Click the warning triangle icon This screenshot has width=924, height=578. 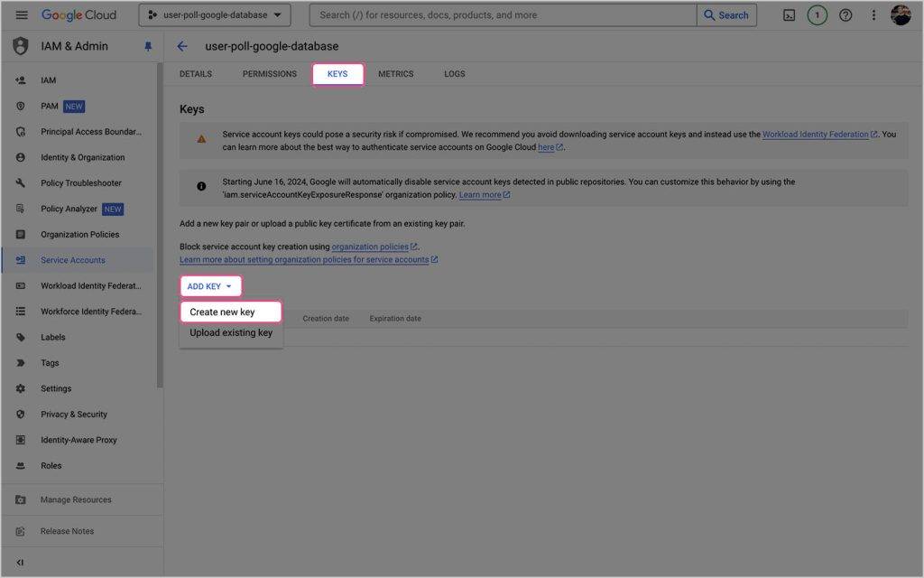coord(201,140)
